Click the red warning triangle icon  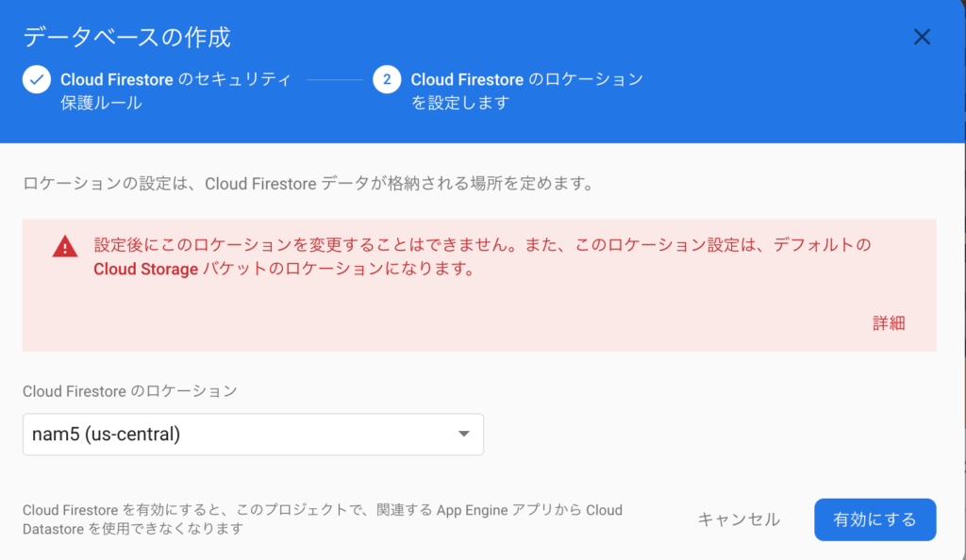click(64, 247)
